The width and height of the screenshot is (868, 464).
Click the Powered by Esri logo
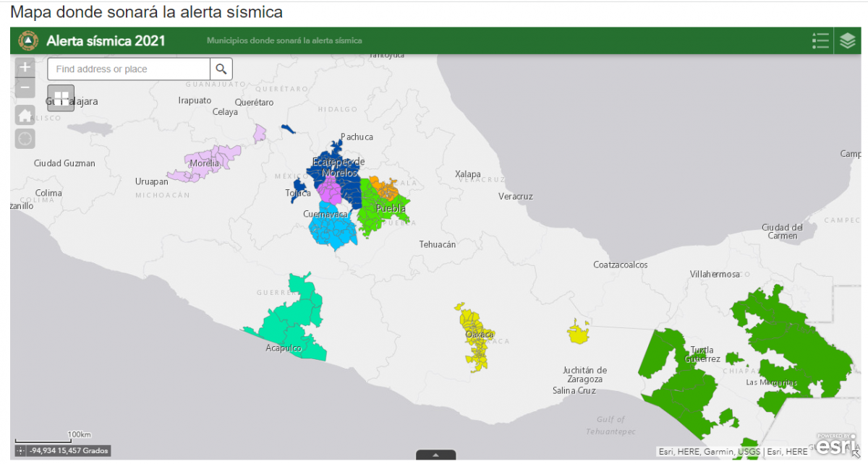pyautogui.click(x=837, y=444)
